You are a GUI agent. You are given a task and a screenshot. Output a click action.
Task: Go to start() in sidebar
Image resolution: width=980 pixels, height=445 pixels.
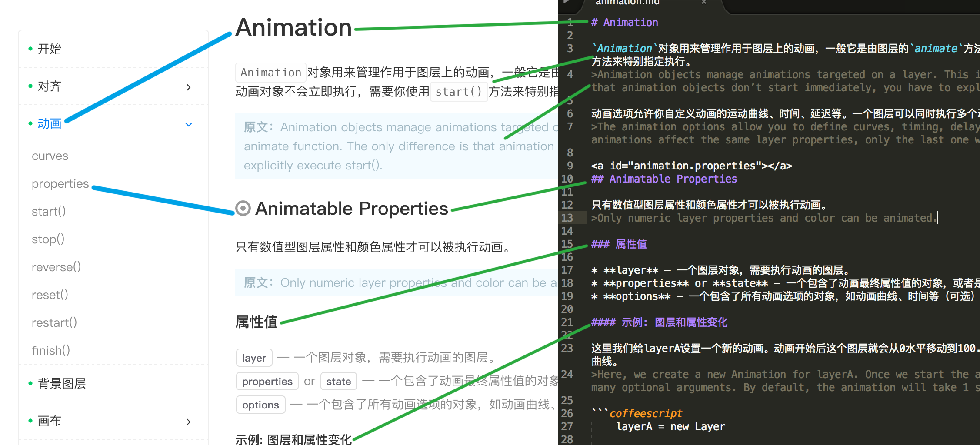[x=49, y=212]
